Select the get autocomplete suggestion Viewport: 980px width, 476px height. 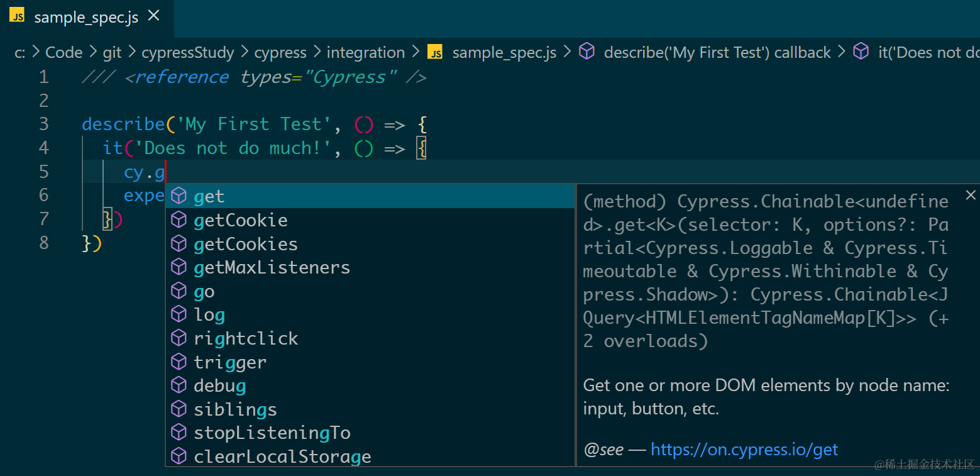click(x=209, y=196)
